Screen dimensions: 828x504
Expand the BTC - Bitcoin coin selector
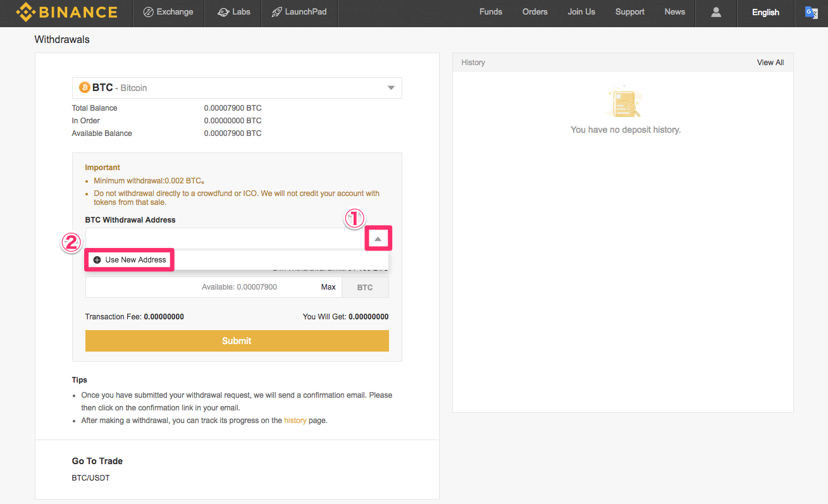[x=237, y=88]
